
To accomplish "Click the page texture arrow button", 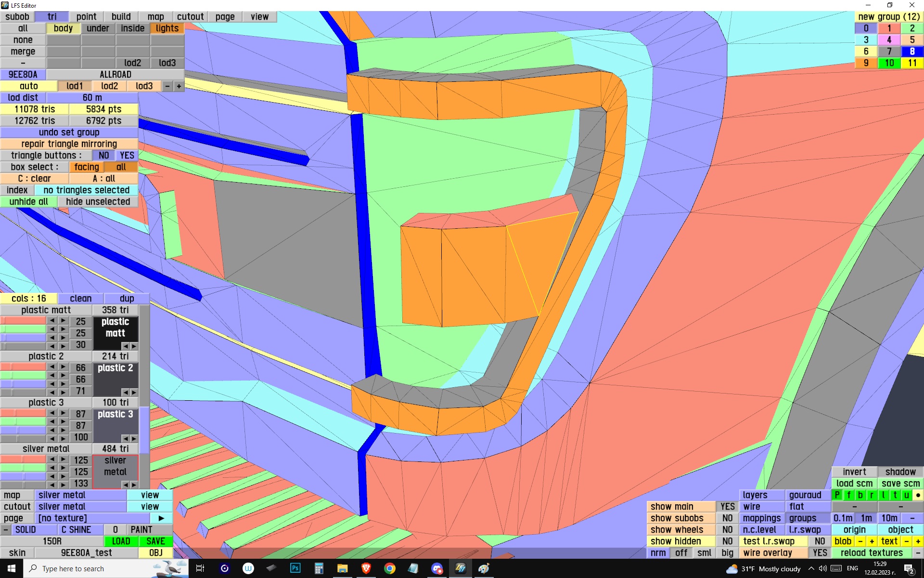I will (161, 518).
